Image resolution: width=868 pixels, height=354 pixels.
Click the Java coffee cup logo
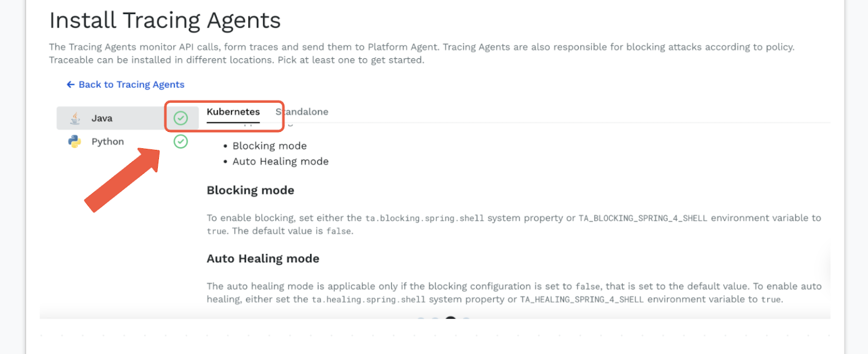75,118
